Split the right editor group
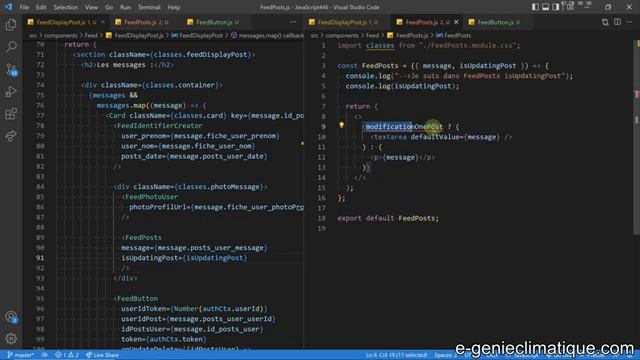Viewport: 640px width, 360px height. pos(617,22)
